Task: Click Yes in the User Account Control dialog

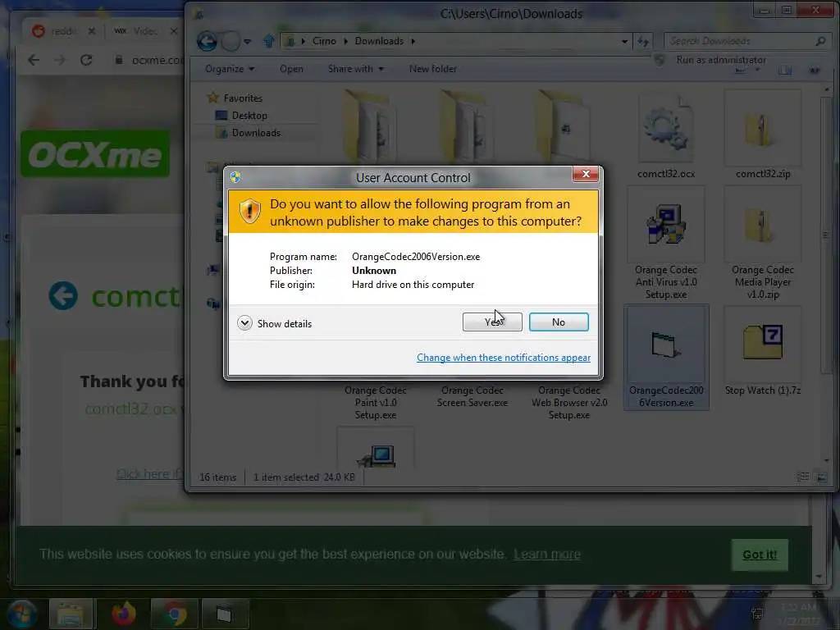Action: coord(492,322)
